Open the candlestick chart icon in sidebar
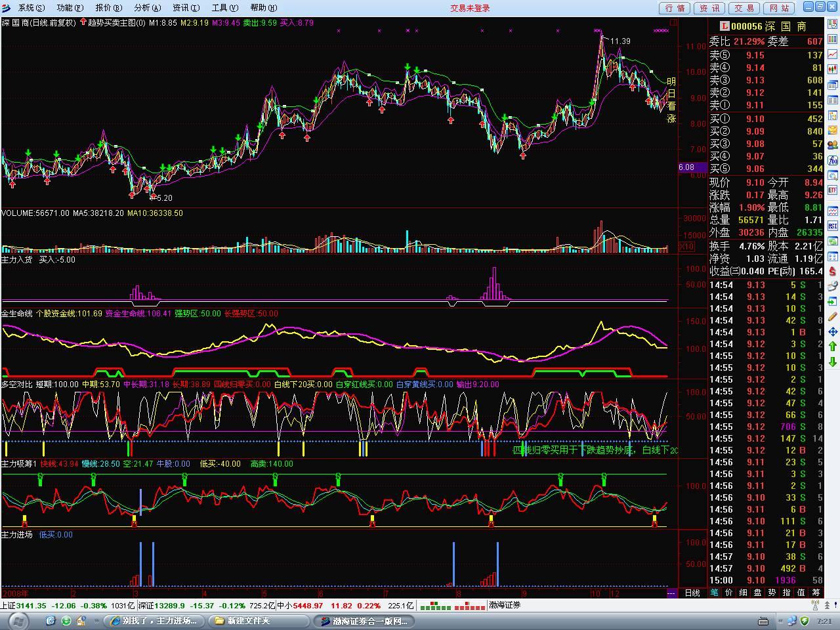The width and height of the screenshot is (840, 630). point(833,68)
